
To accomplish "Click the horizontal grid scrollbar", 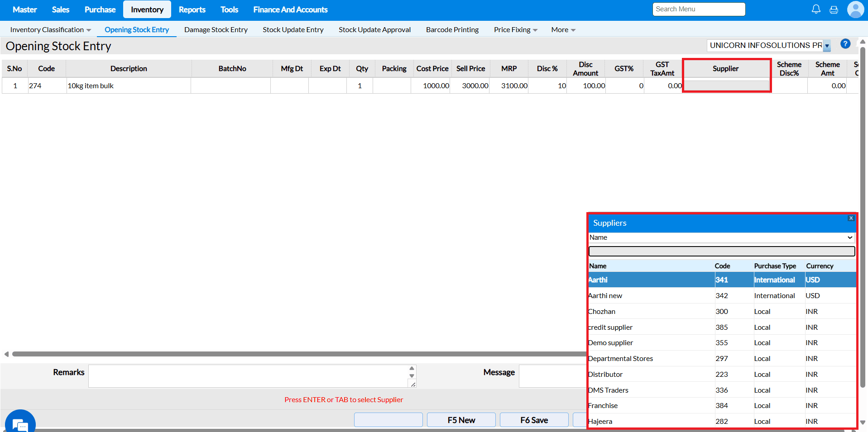I will (x=299, y=354).
